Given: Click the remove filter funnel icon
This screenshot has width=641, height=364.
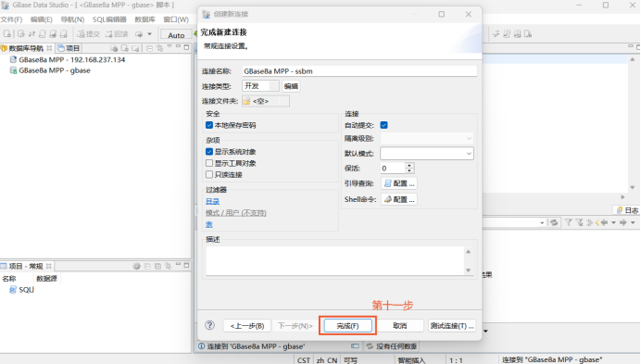Looking at the screenshot, I should pos(579,222).
